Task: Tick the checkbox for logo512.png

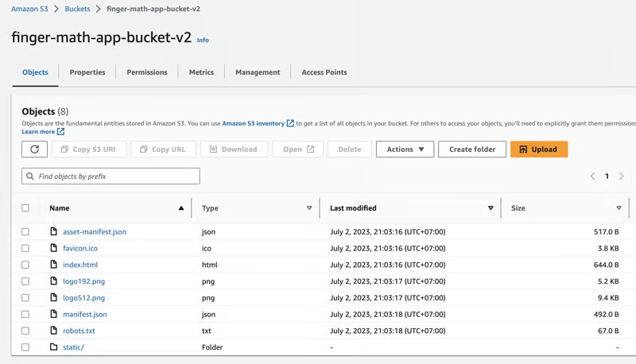Action: (25, 297)
